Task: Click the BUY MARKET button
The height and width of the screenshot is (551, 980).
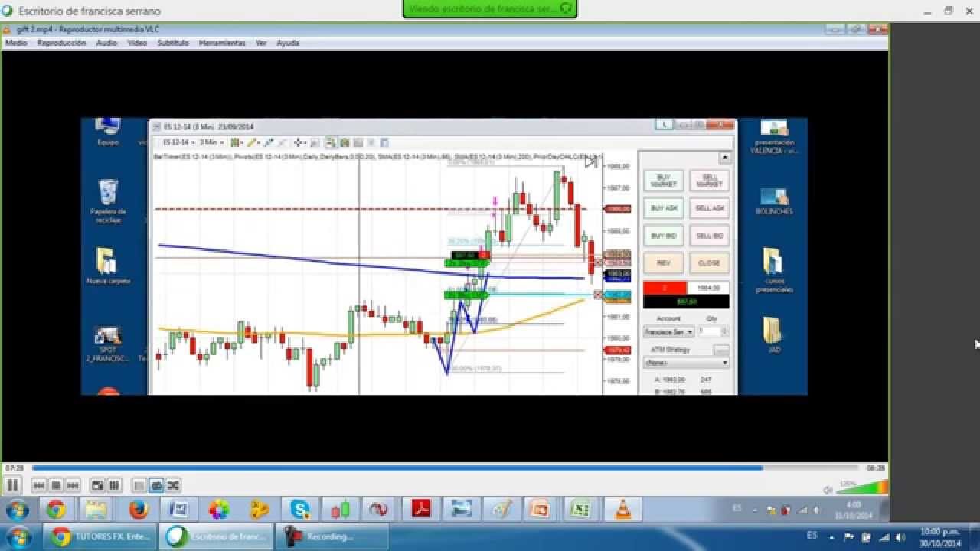Action: click(663, 181)
